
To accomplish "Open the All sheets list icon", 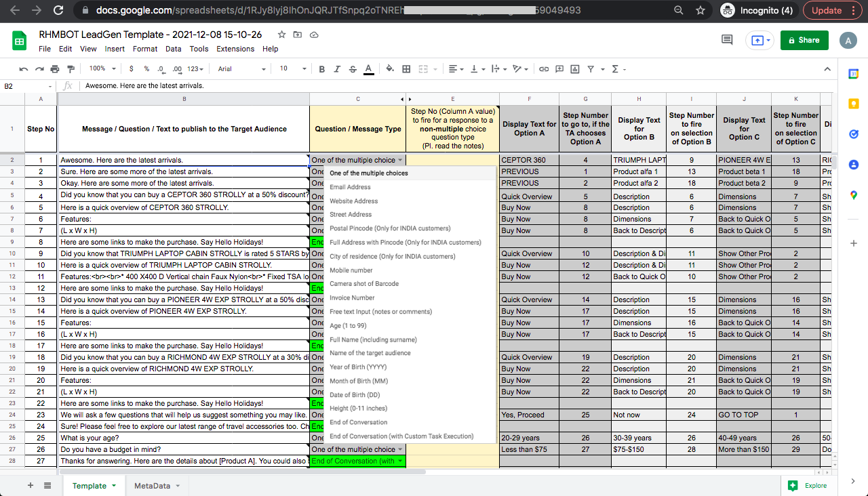I will click(x=47, y=485).
